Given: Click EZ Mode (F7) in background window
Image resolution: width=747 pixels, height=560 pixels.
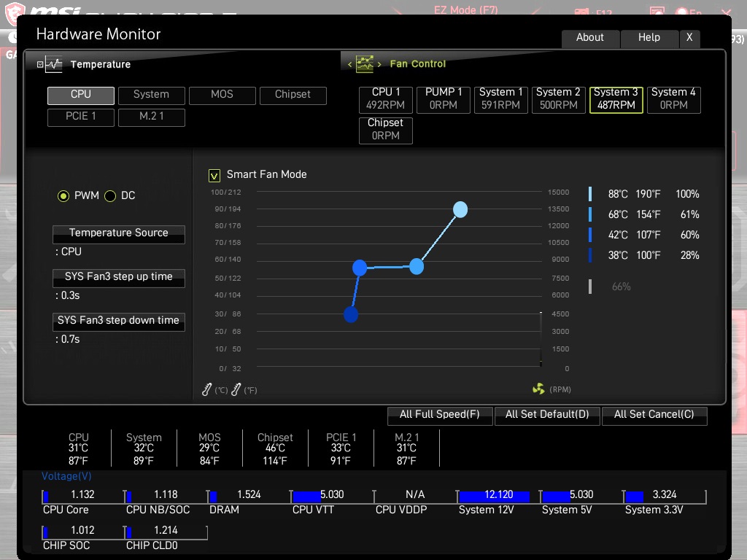Looking at the screenshot, I should pyautogui.click(x=465, y=9).
